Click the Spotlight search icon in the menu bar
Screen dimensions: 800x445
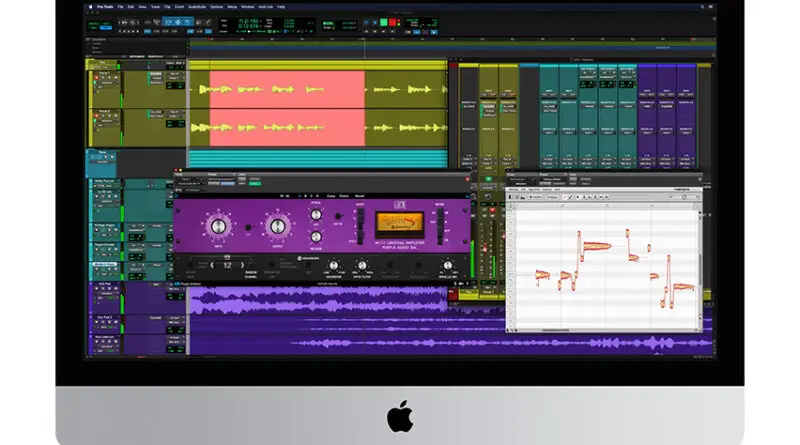coord(702,7)
